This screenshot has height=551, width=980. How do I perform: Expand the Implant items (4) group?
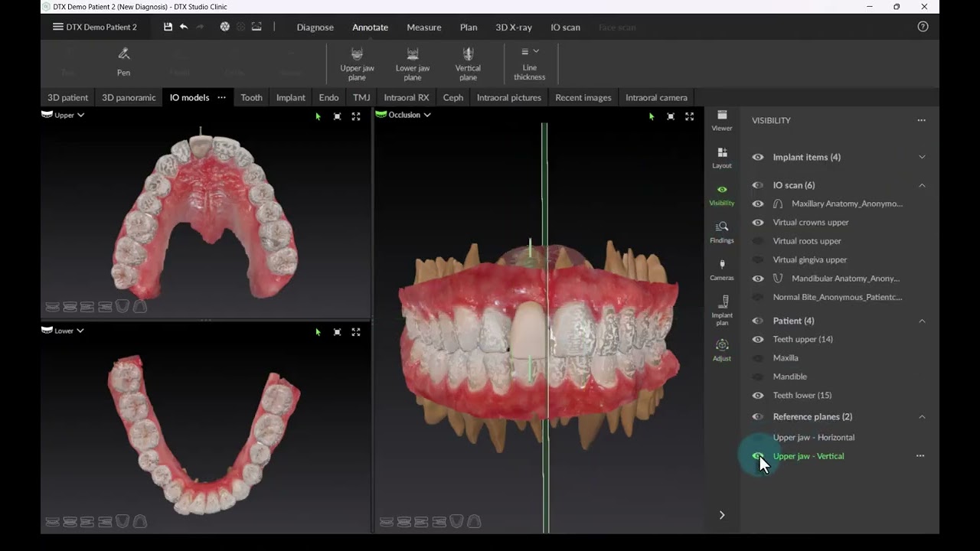tap(922, 157)
